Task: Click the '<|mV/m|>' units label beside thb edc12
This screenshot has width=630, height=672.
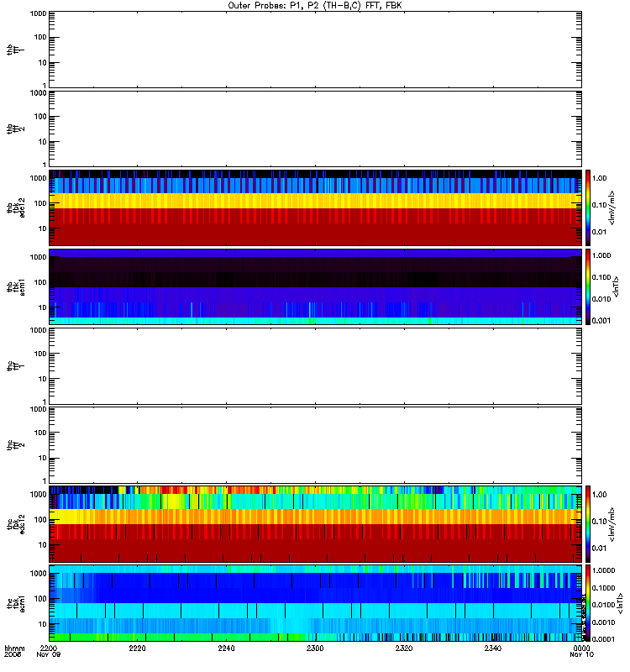Action: click(612, 207)
